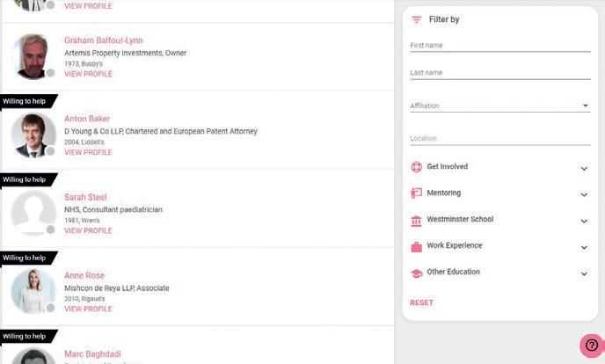Screen dimensions: 605x364
Task: Expand the Mentoring filter section
Action: (584, 194)
